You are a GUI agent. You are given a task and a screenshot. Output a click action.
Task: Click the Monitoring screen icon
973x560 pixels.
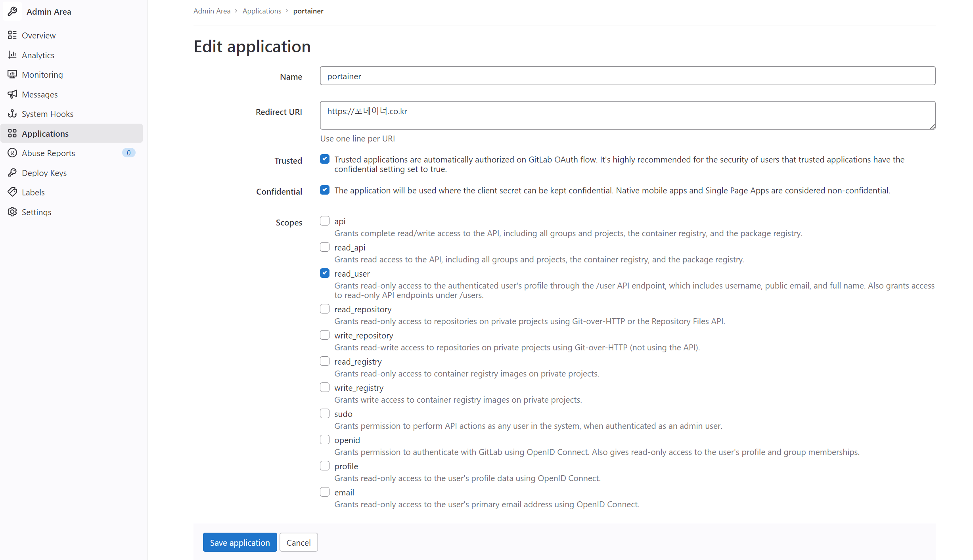[12, 75]
